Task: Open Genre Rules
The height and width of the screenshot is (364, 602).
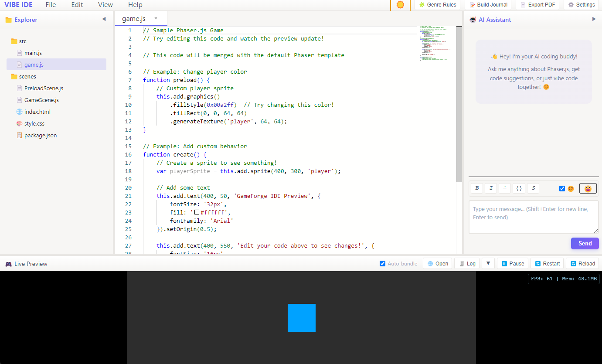Action: [x=437, y=5]
